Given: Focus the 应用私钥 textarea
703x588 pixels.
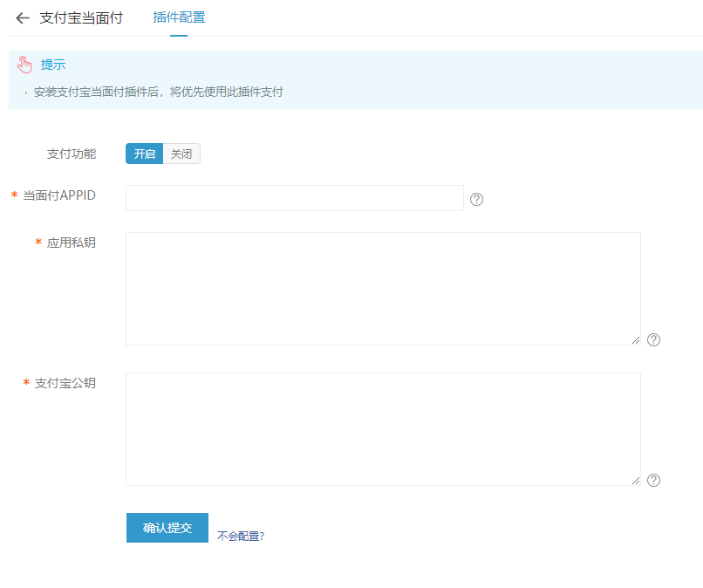Looking at the screenshot, I should (383, 289).
